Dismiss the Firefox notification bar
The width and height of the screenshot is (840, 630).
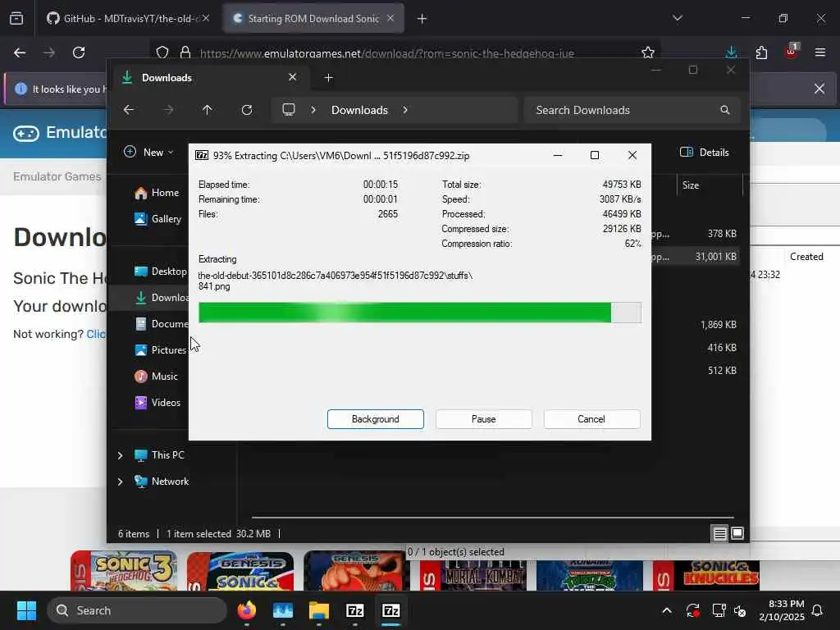point(819,89)
